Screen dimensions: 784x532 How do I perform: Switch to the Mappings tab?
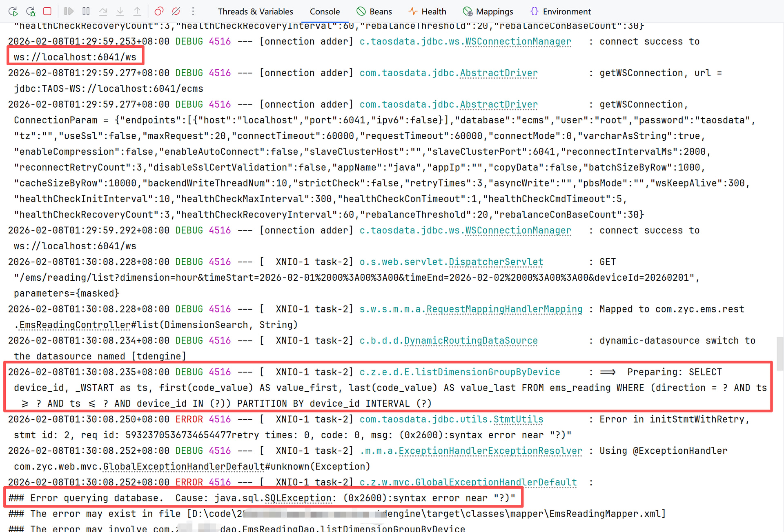pyautogui.click(x=488, y=11)
